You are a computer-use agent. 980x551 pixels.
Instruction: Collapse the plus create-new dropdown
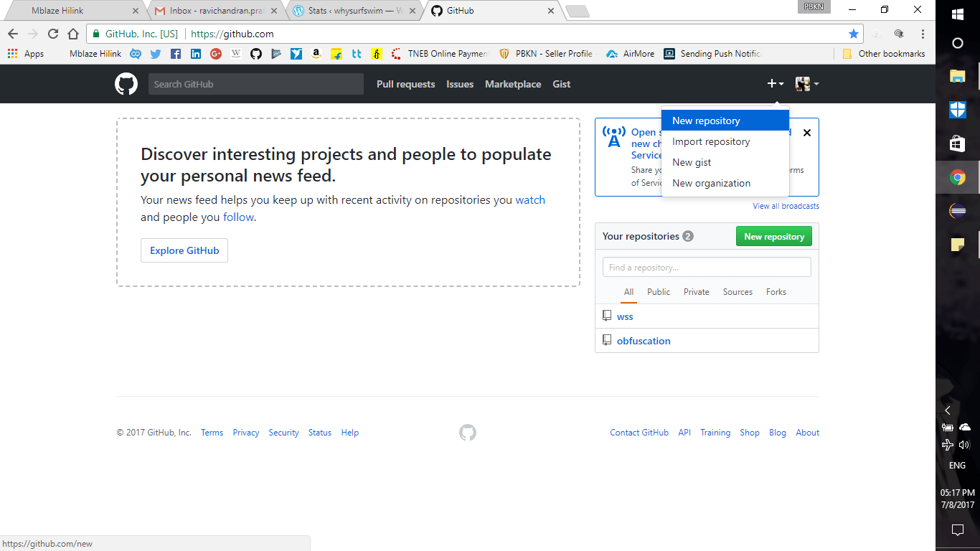pos(775,84)
